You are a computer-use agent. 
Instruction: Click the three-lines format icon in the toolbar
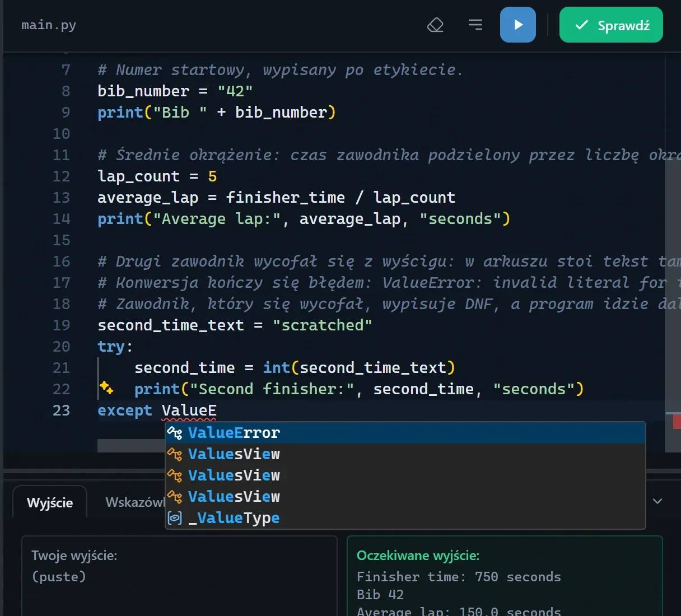(475, 25)
